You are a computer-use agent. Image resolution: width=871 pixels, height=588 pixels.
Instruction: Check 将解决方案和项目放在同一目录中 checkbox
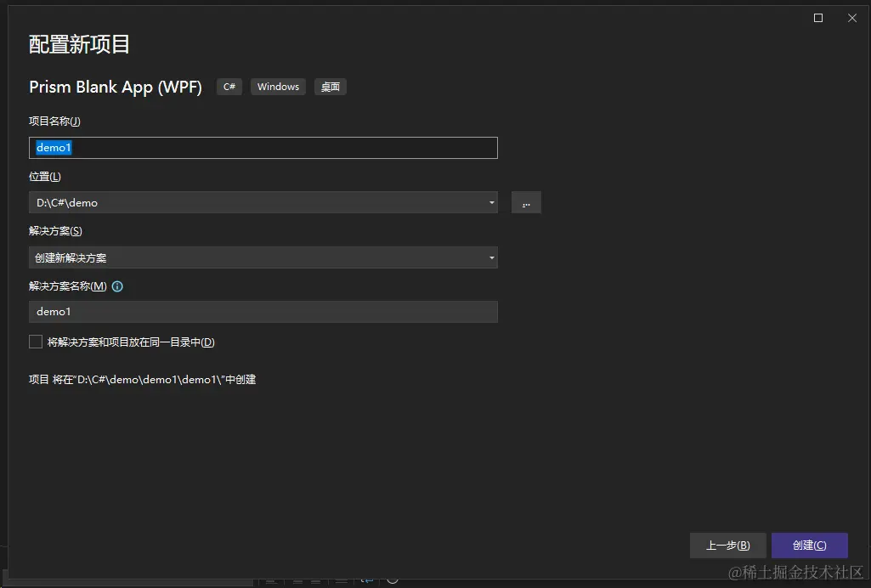(36, 342)
